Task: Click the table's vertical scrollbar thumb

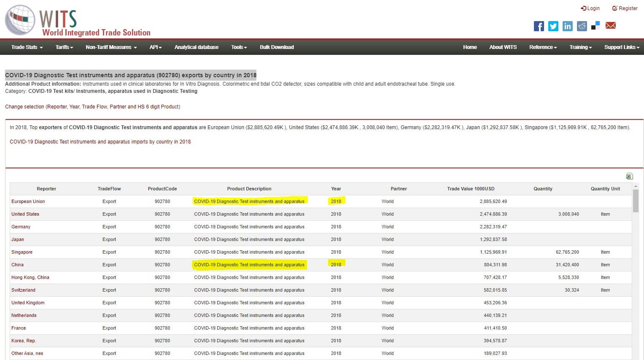Action: pos(636,200)
